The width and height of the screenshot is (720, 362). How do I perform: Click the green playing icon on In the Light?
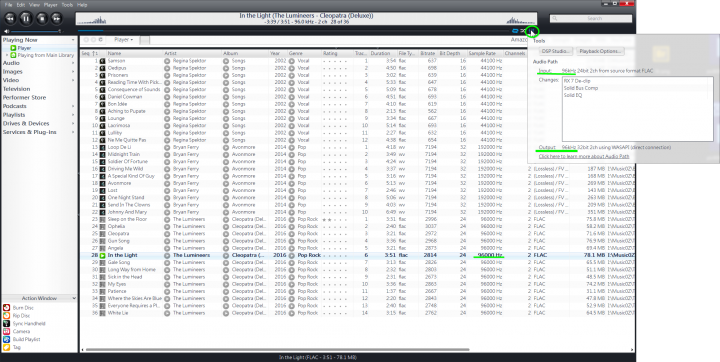103,255
